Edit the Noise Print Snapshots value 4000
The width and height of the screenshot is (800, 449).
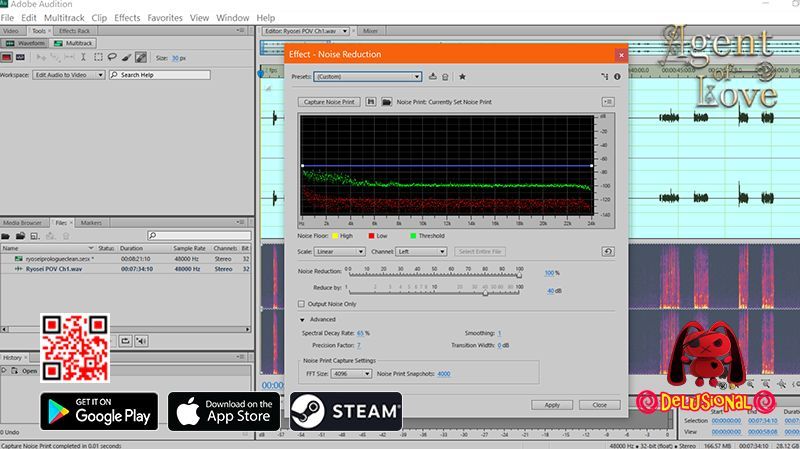click(x=444, y=374)
